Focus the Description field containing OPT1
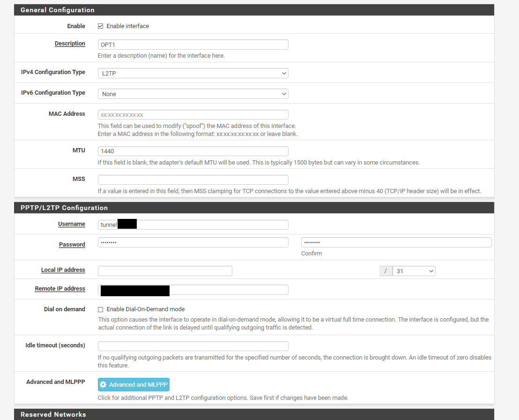The height and width of the screenshot is (420, 519). coord(193,45)
